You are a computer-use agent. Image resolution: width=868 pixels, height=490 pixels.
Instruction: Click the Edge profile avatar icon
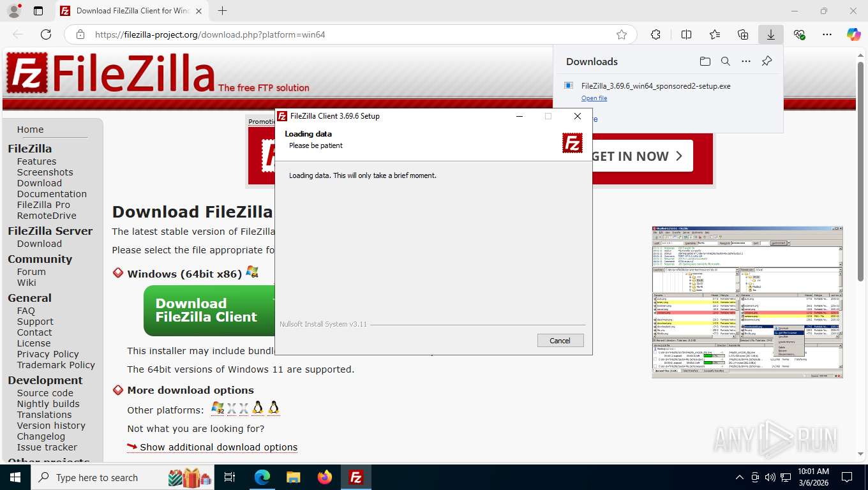[x=13, y=11]
